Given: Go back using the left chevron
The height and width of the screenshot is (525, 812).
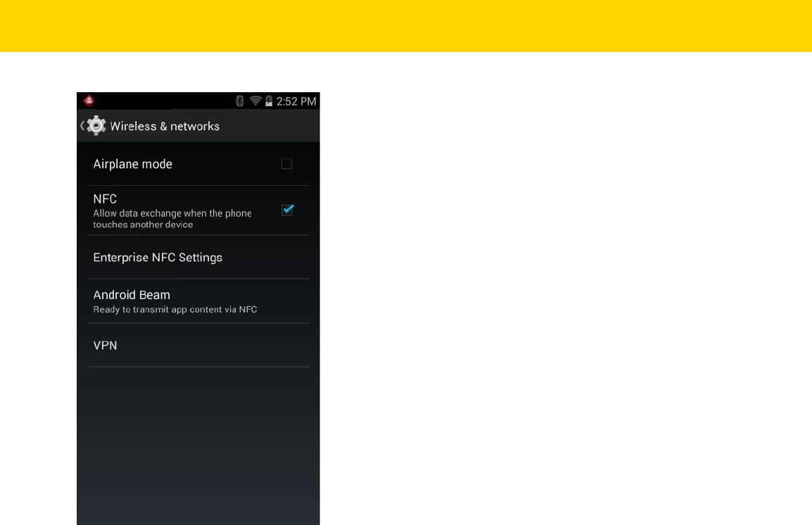Looking at the screenshot, I should click(82, 126).
